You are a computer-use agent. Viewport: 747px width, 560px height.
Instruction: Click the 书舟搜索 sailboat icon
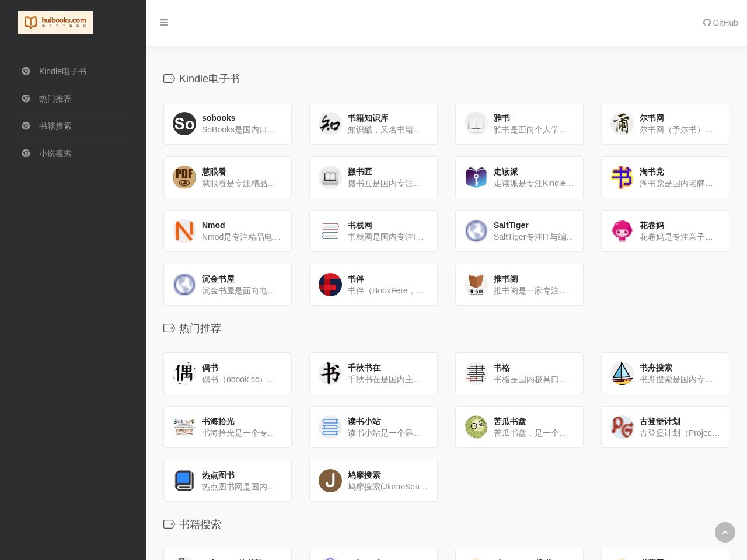pos(622,373)
